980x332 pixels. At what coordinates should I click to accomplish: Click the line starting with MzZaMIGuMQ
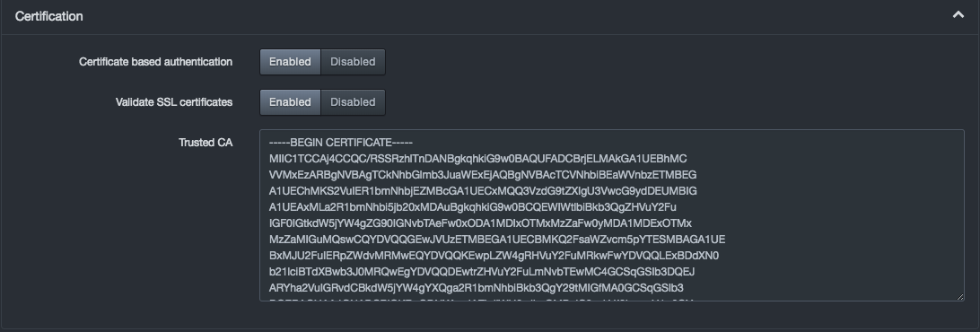coord(497,240)
